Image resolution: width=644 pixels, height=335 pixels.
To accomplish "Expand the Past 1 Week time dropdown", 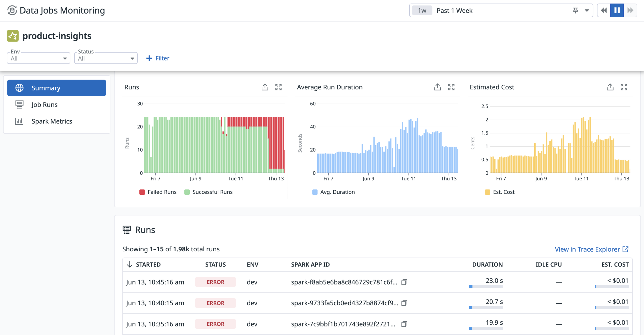I will tap(587, 11).
